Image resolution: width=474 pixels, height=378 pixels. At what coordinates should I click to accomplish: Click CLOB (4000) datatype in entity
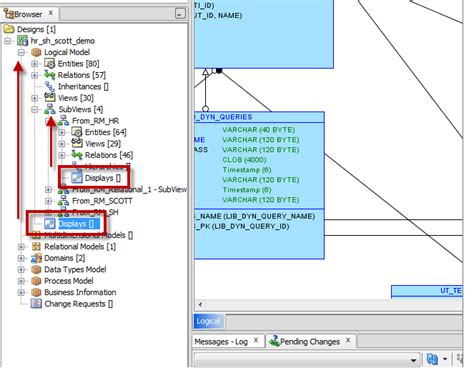[244, 160]
